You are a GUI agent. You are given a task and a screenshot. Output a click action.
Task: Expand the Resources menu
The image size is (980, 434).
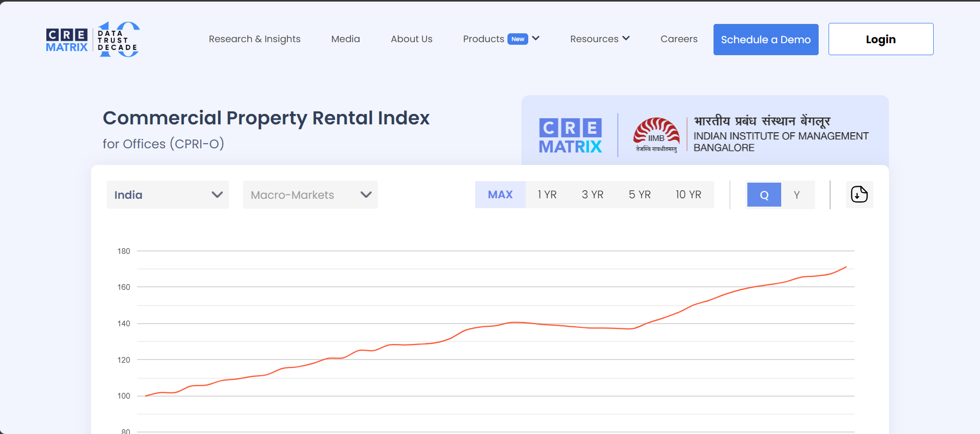(600, 39)
